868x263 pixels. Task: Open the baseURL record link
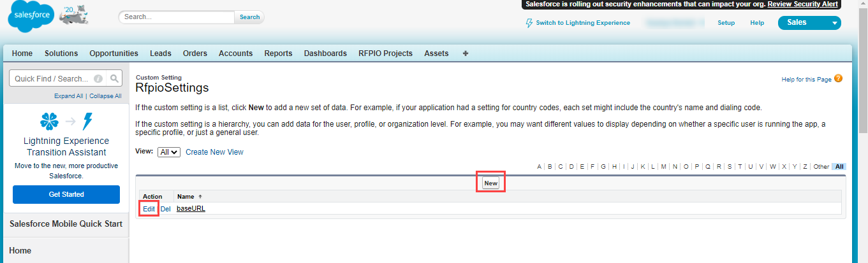[x=191, y=209]
